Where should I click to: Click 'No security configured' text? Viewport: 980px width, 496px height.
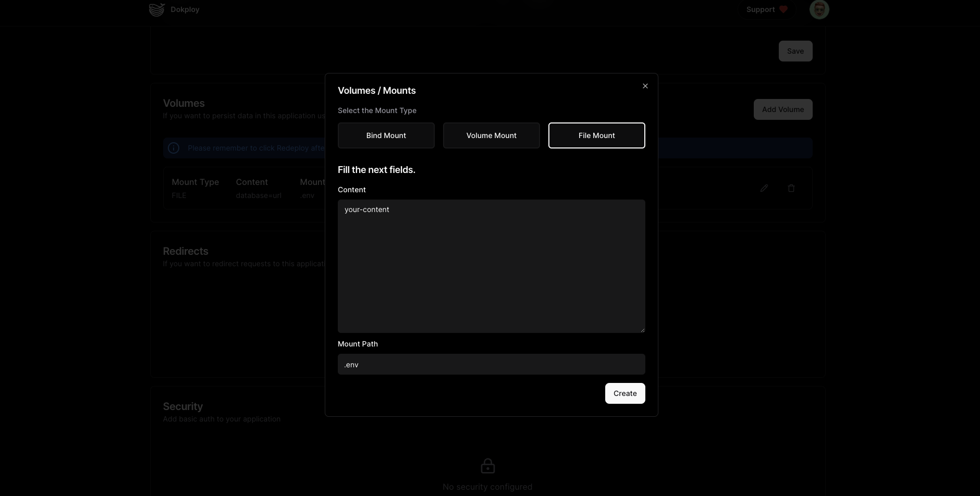tap(487, 487)
